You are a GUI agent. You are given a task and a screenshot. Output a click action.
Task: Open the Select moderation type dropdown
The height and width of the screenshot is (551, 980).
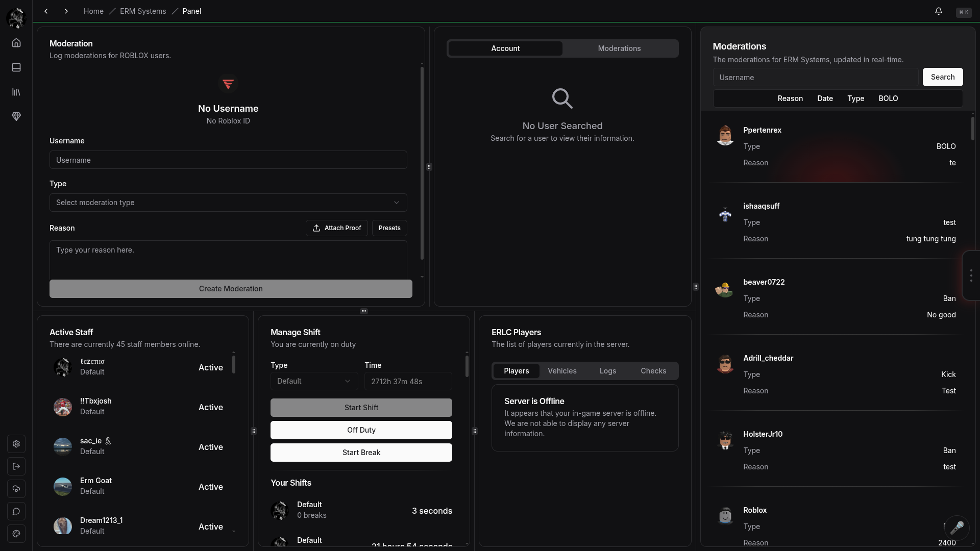tap(228, 203)
